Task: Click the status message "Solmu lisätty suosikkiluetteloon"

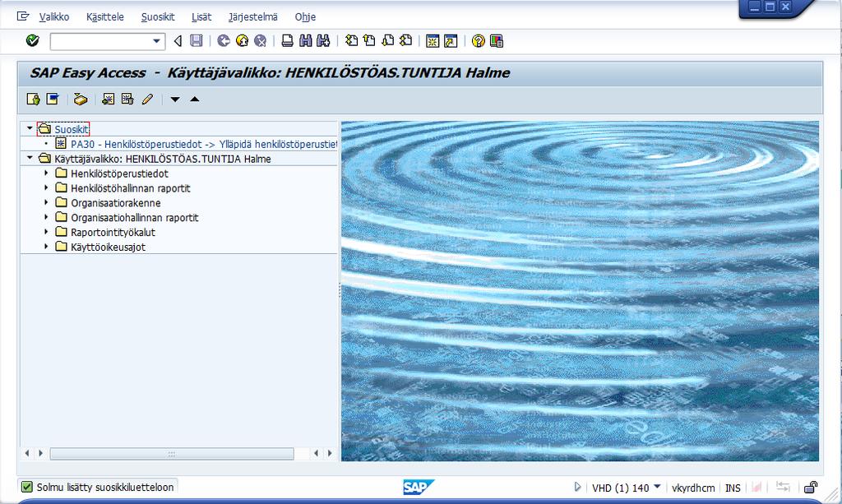Action: point(105,488)
